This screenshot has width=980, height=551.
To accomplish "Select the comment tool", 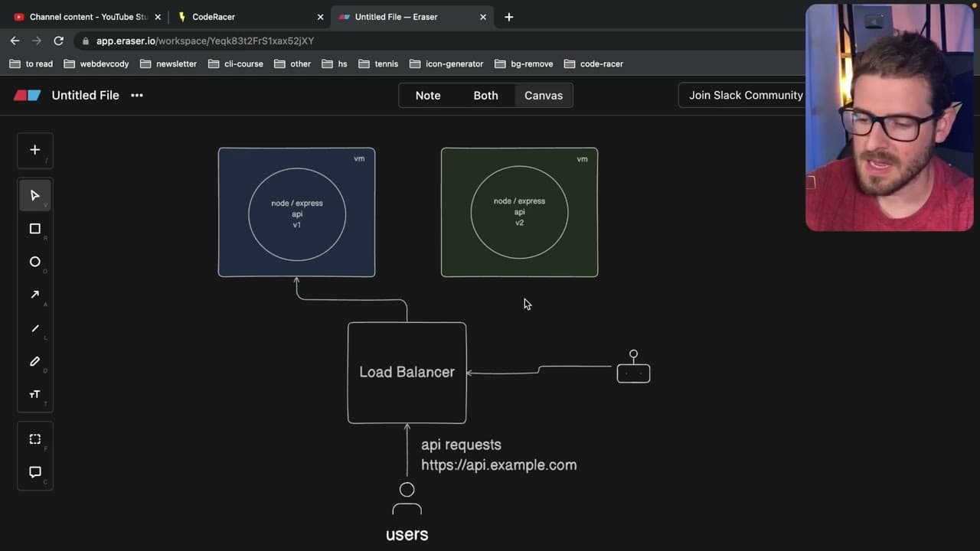I will (x=34, y=472).
